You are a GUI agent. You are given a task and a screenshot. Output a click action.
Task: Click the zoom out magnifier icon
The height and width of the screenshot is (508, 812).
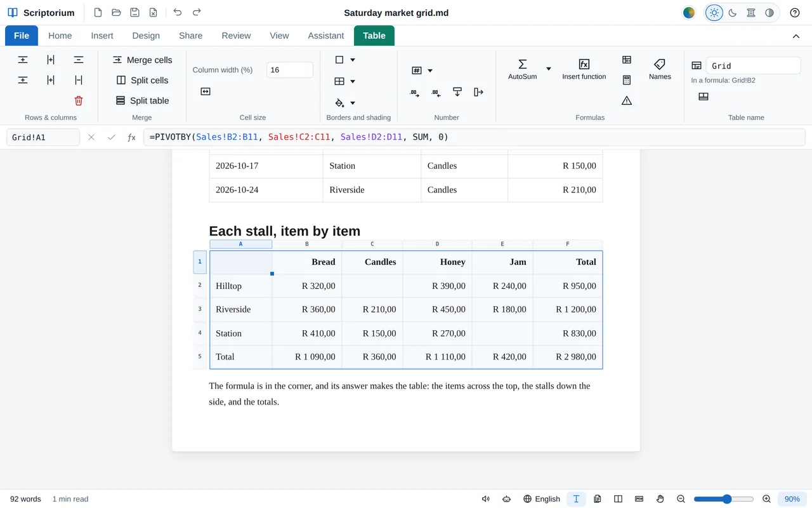(681, 499)
